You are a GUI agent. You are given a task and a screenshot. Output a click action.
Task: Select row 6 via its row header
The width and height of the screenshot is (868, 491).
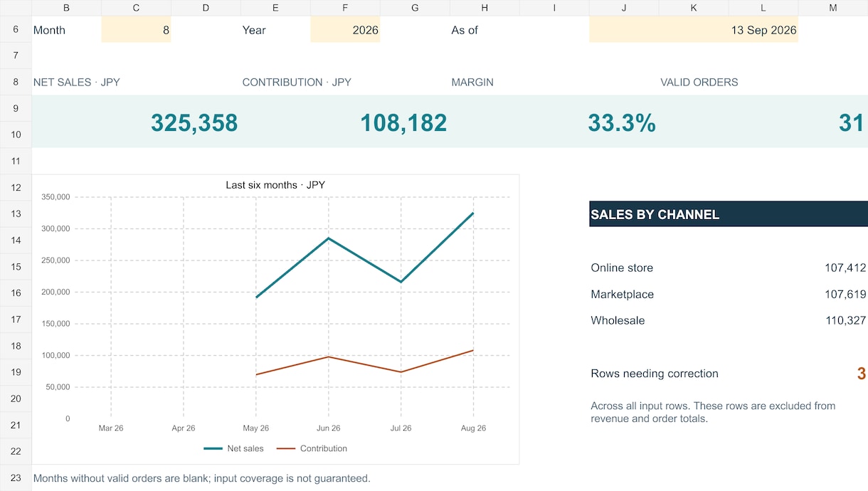coord(16,30)
